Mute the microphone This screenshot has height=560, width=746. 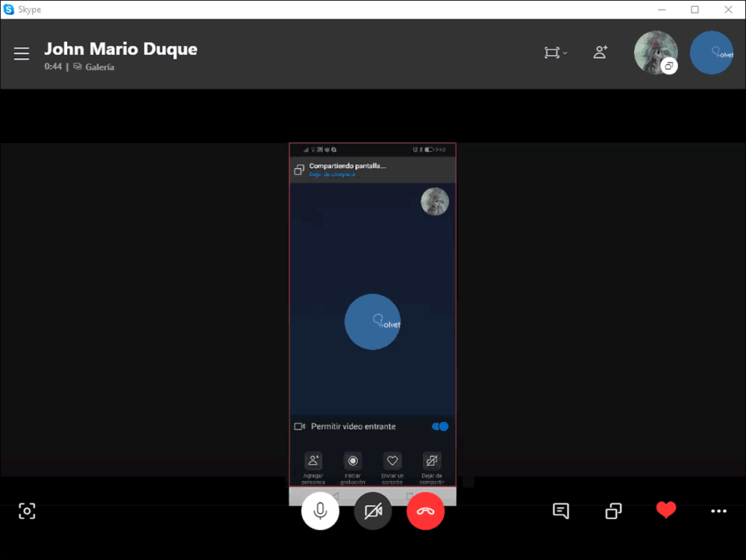(320, 511)
